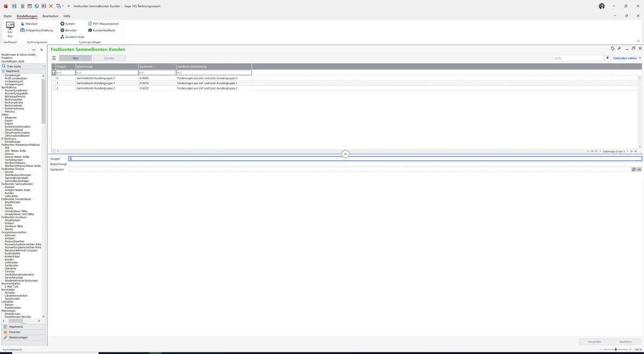Image resolution: width=644 pixels, height=354 pixels.
Task: Focus the Gruppe input field
Action: [355, 158]
